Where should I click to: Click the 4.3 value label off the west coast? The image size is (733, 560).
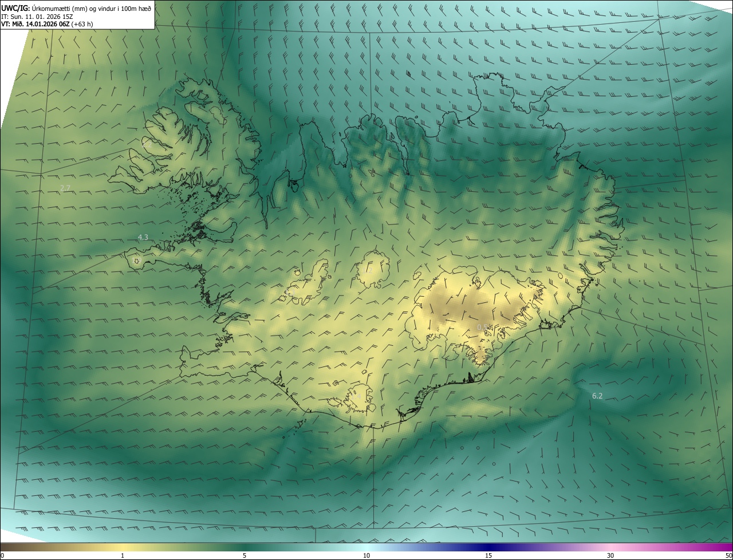[x=143, y=237]
